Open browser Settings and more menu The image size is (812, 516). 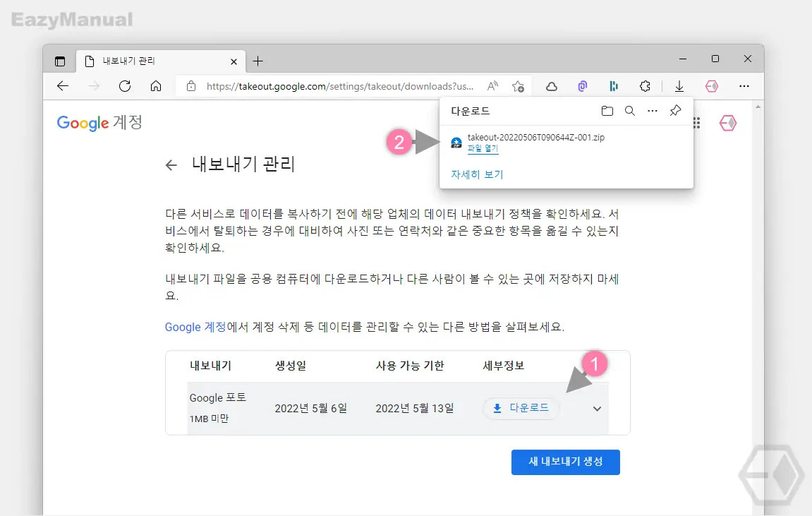pyautogui.click(x=744, y=86)
